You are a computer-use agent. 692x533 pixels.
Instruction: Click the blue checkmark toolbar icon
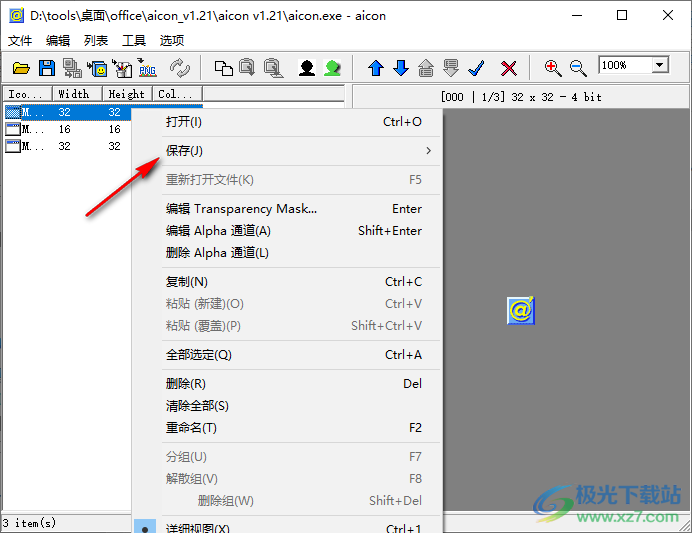[x=477, y=68]
